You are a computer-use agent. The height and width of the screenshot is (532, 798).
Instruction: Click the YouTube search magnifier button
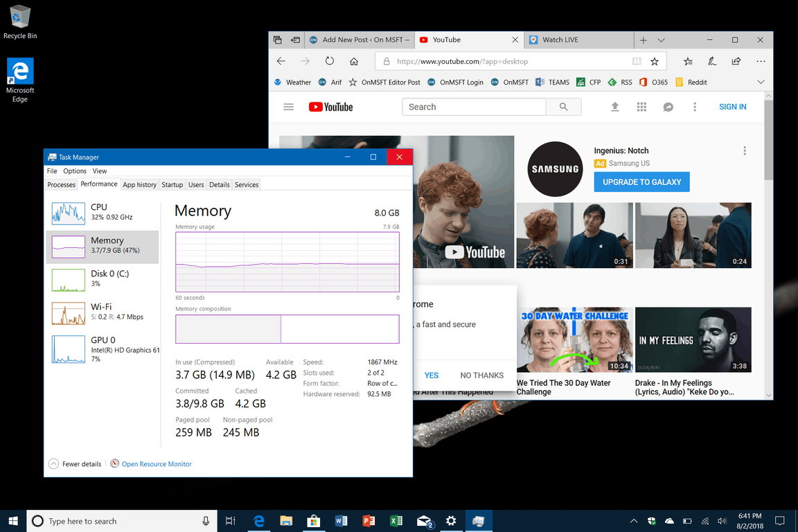tap(563, 107)
